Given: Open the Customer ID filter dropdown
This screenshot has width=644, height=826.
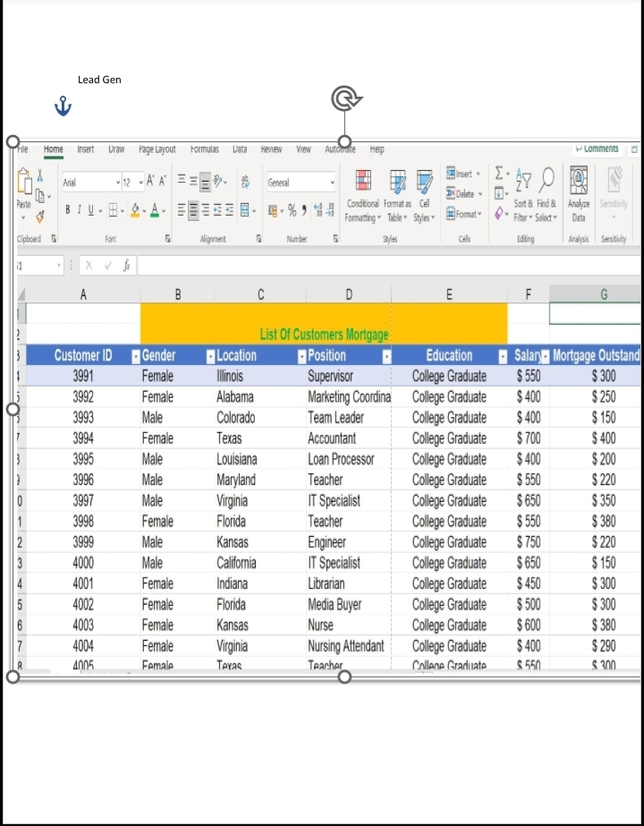Looking at the screenshot, I should [x=136, y=357].
